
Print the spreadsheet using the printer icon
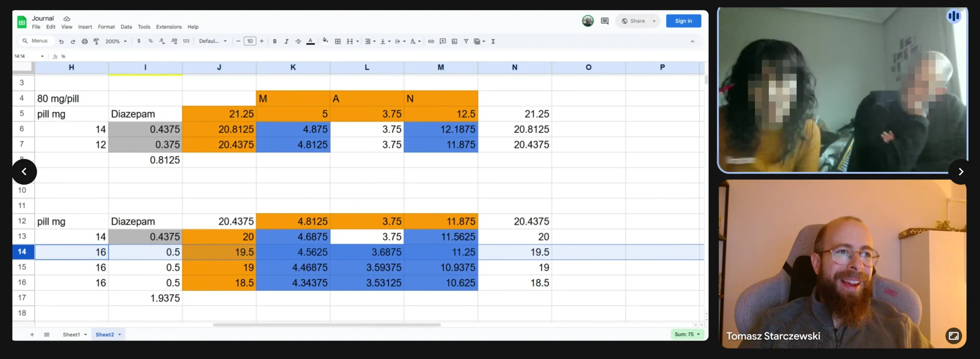(x=85, y=41)
